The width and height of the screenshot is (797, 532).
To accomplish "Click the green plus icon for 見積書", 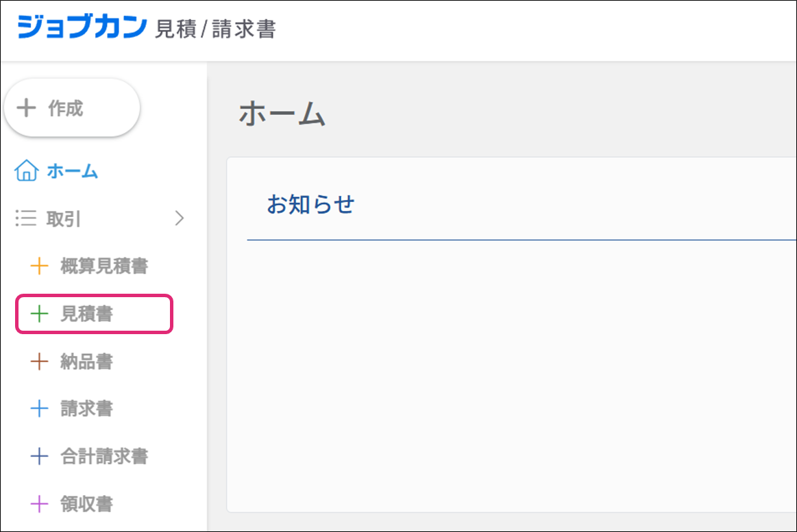I will [40, 314].
